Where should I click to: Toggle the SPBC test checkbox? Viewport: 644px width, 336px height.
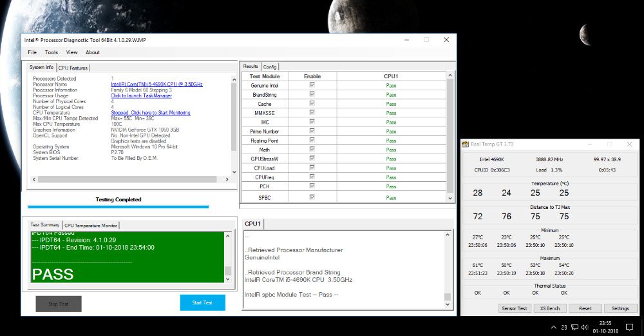click(312, 197)
